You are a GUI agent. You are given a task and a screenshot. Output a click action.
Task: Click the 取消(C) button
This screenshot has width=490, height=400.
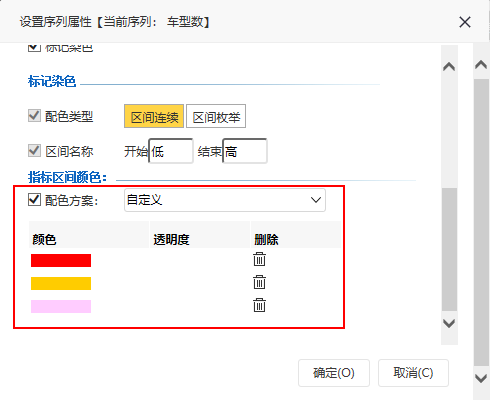coord(413,373)
